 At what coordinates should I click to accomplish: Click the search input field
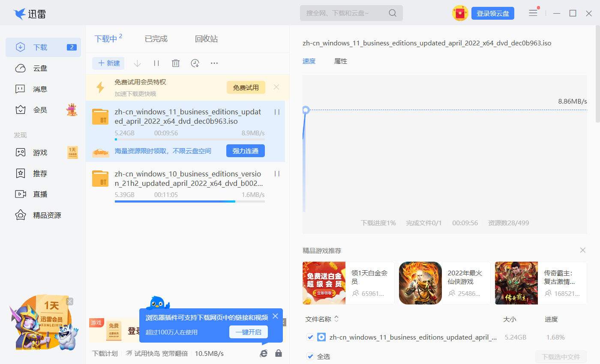351,13
